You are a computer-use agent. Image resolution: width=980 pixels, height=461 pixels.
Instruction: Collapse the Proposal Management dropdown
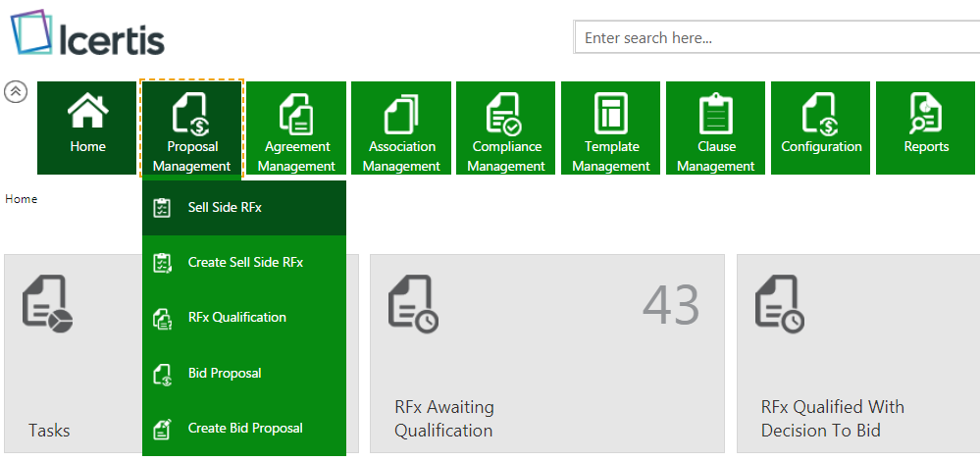[192, 128]
